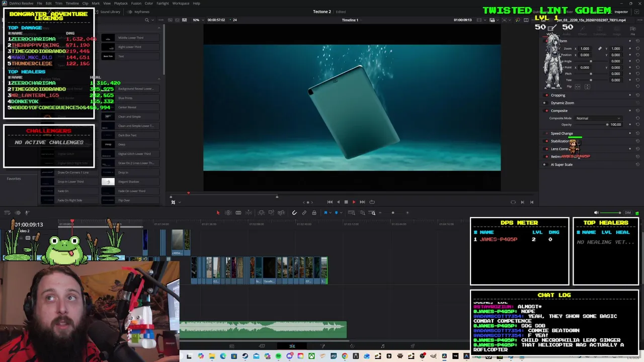Mute audio with the speaker icon
The height and width of the screenshot is (362, 644).
[596, 213]
